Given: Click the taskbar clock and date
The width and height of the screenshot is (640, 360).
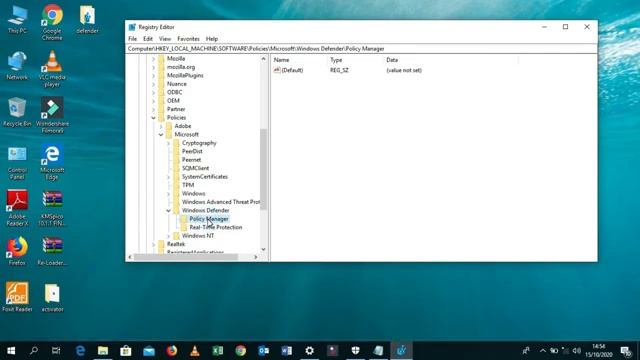Looking at the screenshot, I should click(x=598, y=351).
